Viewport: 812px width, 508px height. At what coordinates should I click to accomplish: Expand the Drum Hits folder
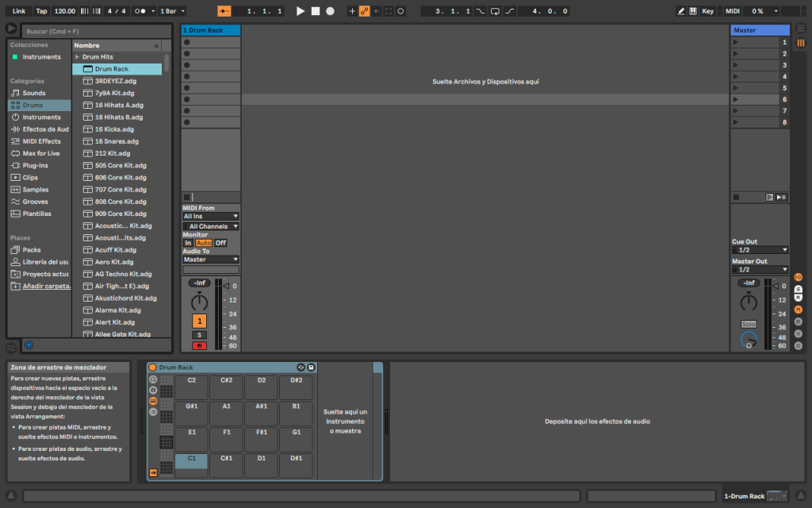pyautogui.click(x=77, y=57)
